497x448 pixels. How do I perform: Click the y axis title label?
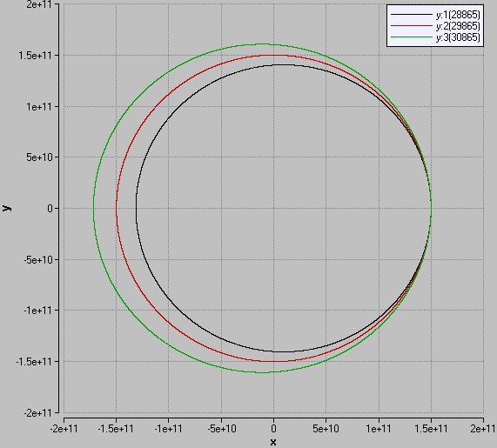tap(7, 208)
